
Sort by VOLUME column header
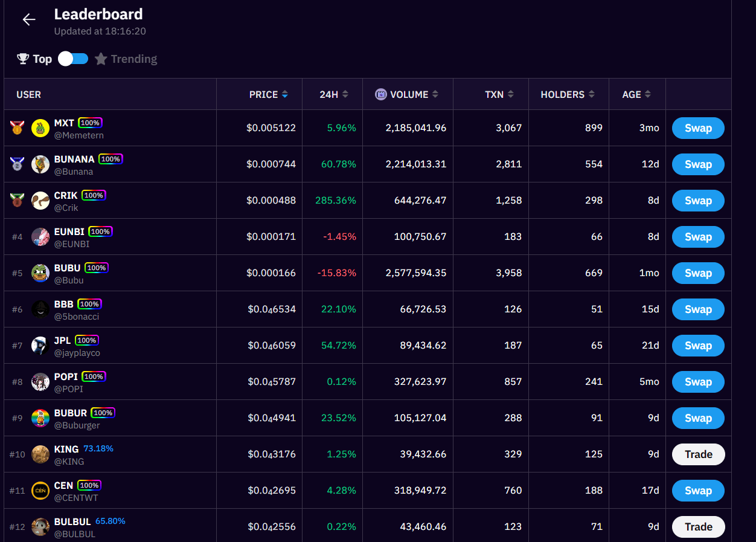tap(409, 94)
